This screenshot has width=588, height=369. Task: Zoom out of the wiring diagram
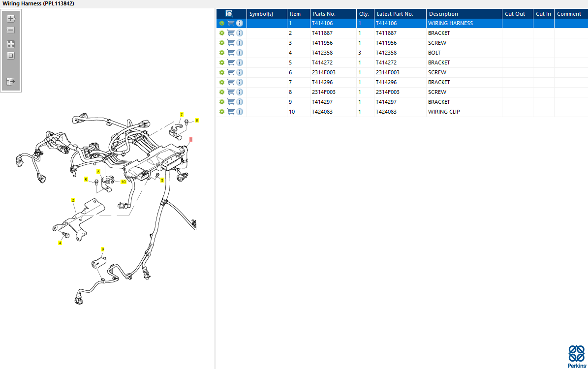tap(11, 30)
